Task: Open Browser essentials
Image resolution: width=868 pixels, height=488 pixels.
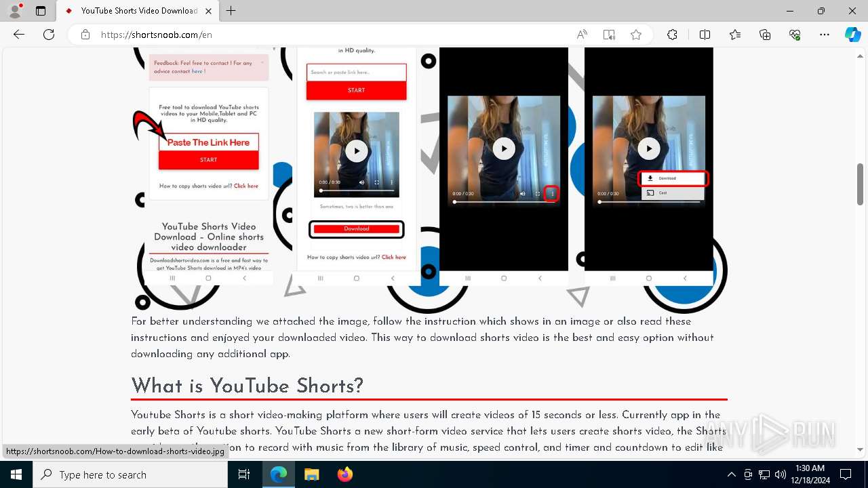Action: (795, 35)
